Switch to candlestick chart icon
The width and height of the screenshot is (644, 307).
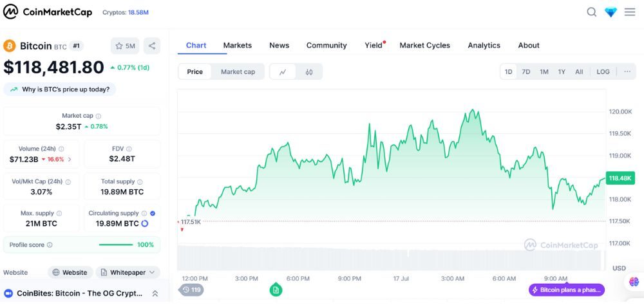309,72
